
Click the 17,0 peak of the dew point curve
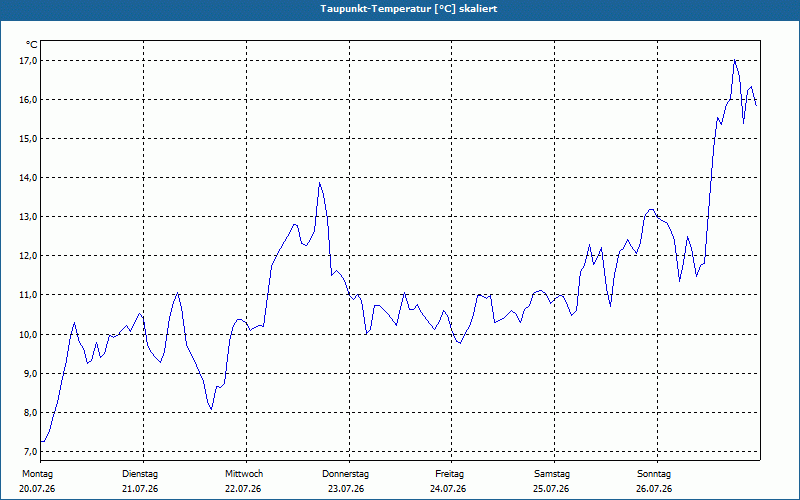pyautogui.click(x=735, y=60)
